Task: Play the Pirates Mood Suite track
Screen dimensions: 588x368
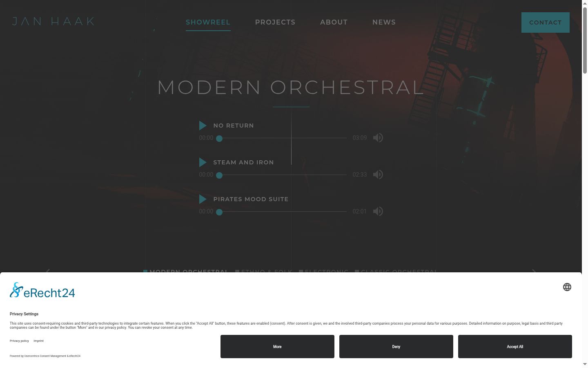Action: pyautogui.click(x=203, y=199)
